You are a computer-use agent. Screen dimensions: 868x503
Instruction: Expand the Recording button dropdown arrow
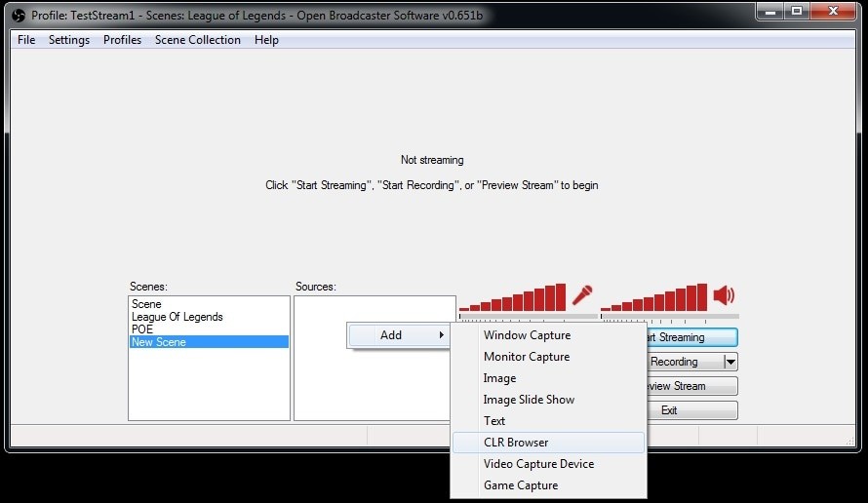(730, 362)
